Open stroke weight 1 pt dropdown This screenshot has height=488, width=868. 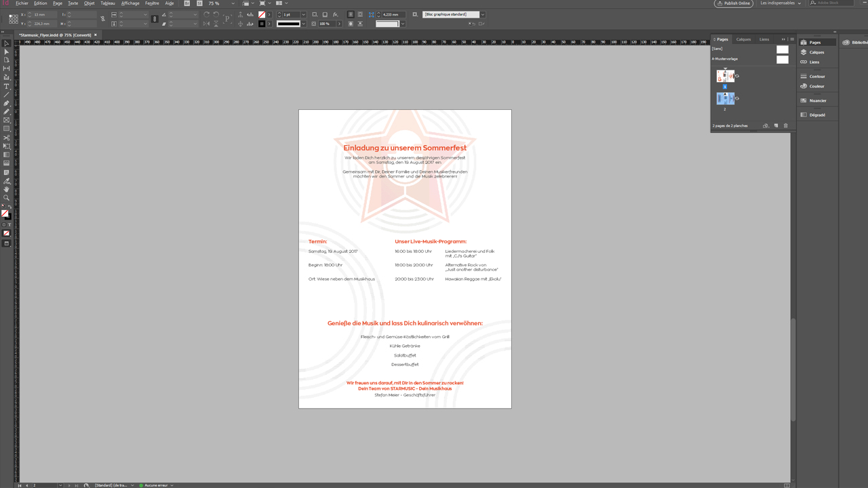303,14
